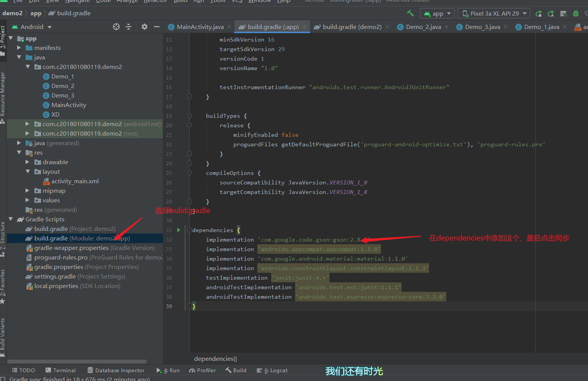This screenshot has height=381, width=588.
Task: Close the MainActivity.java tab
Action: click(x=229, y=27)
